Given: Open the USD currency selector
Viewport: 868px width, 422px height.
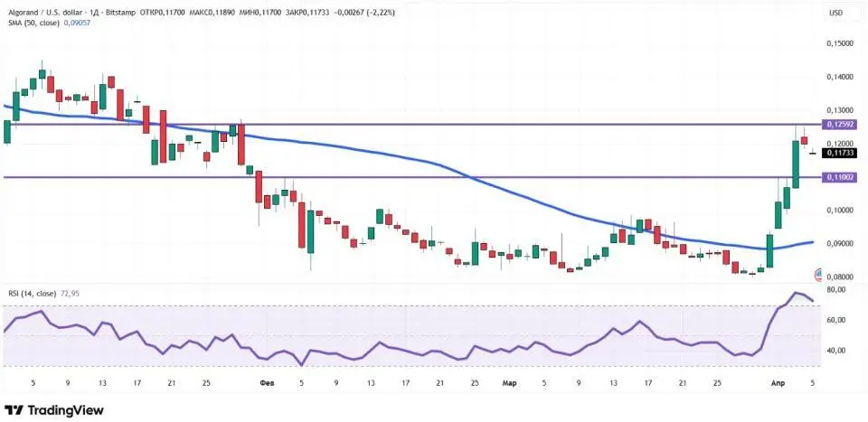Looking at the screenshot, I should click(x=835, y=13).
